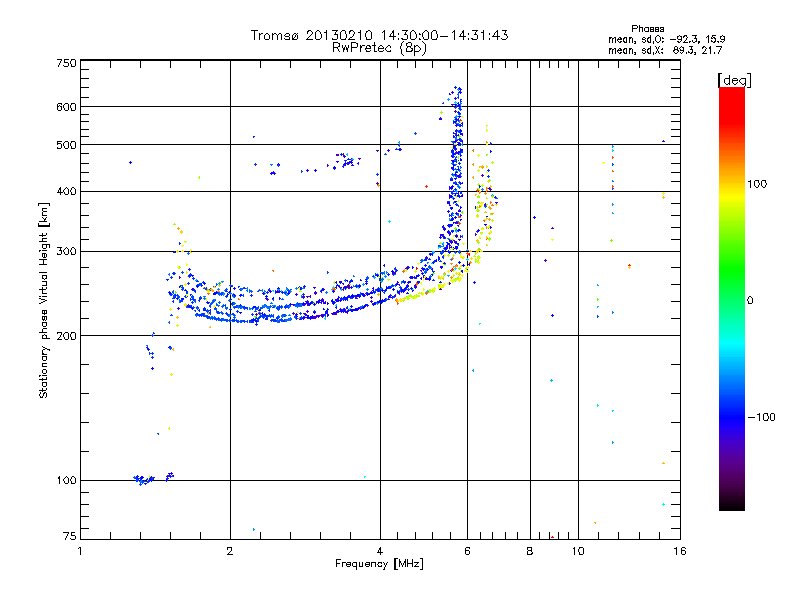Click the x-axis tick label "4"
Screen dimensions: 800x600
(x=380, y=551)
